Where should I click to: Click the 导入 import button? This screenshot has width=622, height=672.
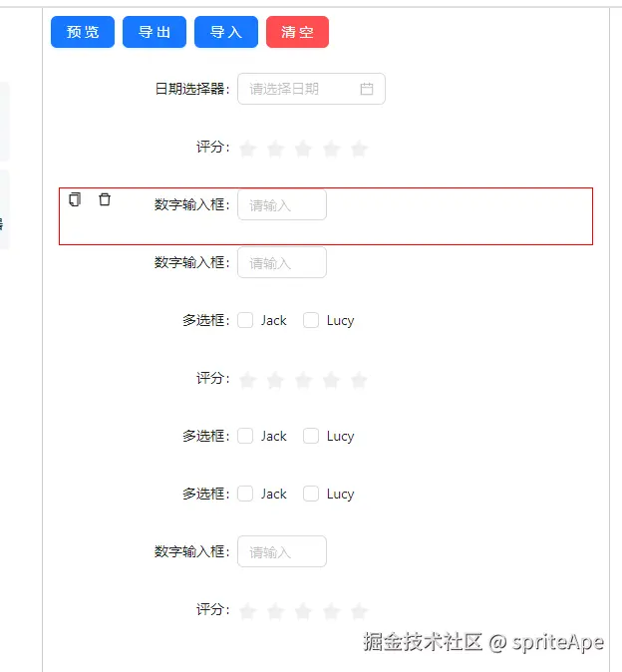[x=226, y=32]
